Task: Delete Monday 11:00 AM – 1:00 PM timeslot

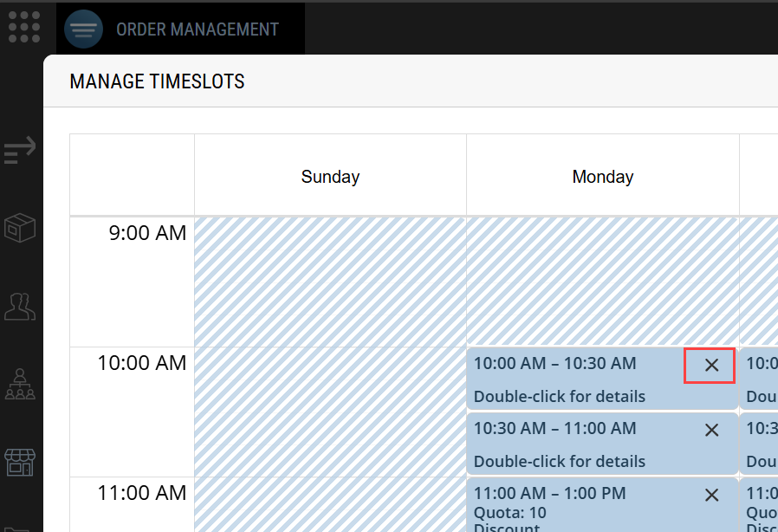Action: point(711,495)
